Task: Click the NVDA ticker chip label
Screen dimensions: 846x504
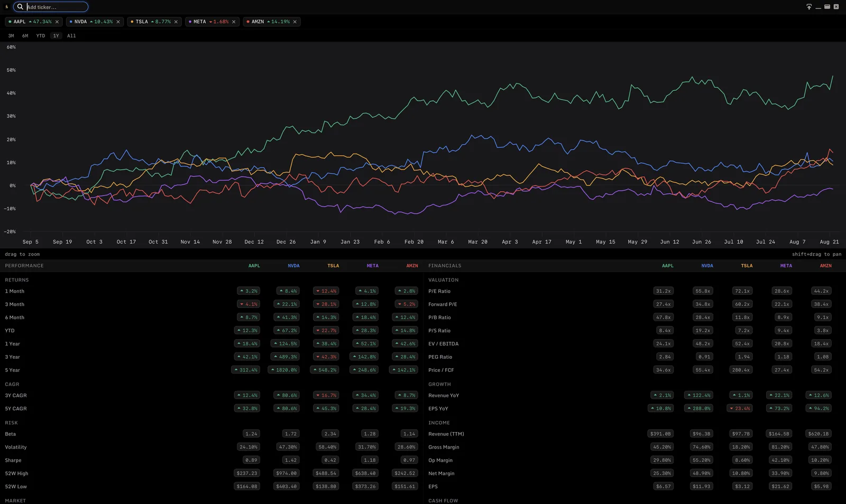Action: (x=80, y=22)
